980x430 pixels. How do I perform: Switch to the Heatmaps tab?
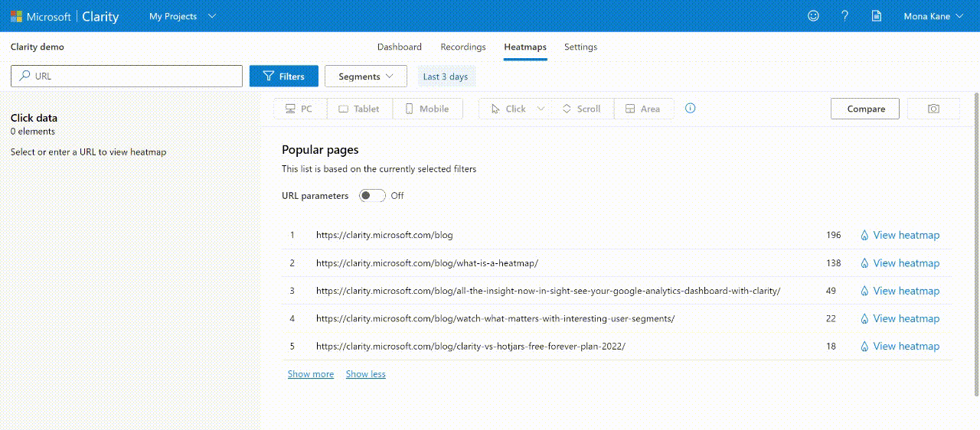click(x=525, y=47)
